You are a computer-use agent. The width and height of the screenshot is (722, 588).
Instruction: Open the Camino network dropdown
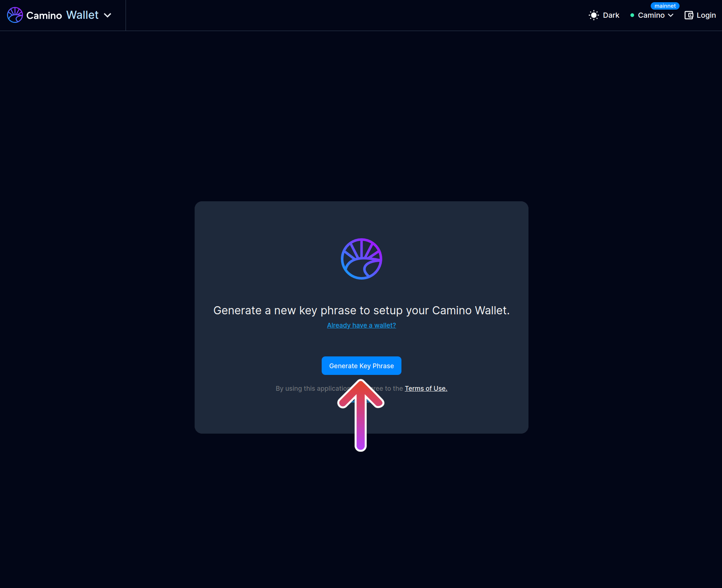pos(651,15)
